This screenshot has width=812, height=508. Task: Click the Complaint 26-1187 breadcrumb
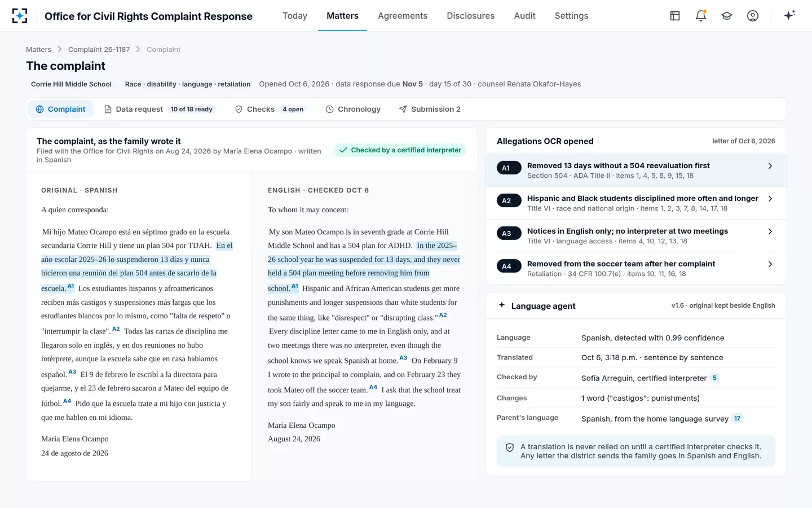click(99, 50)
